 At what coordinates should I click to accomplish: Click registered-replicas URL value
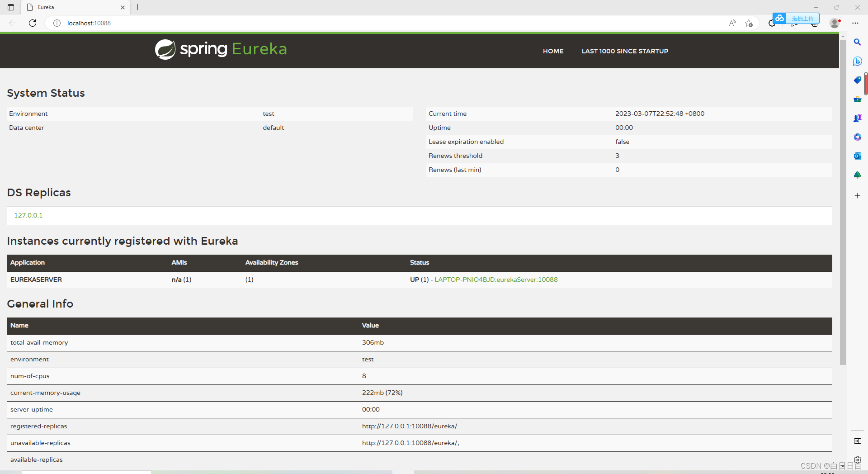point(410,426)
